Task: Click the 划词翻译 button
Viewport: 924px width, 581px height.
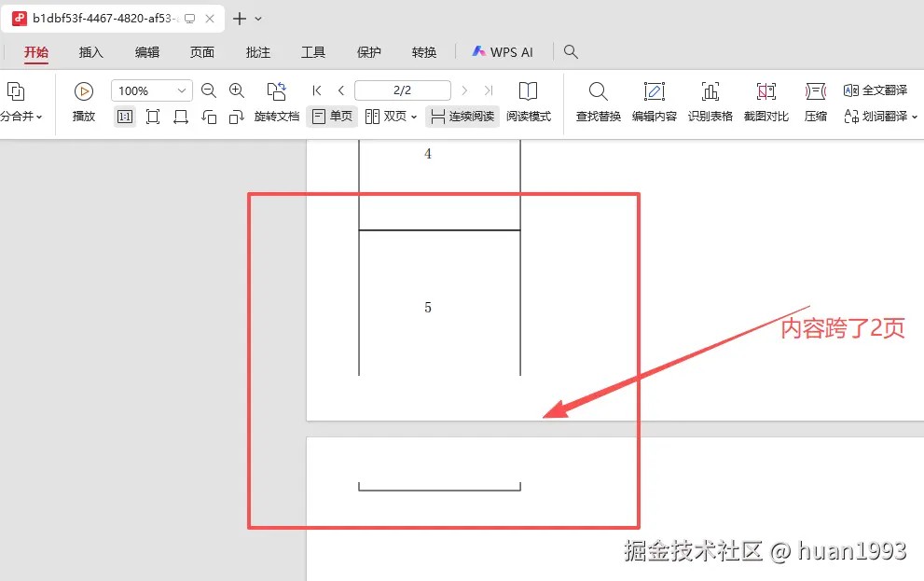Action: tap(876, 117)
